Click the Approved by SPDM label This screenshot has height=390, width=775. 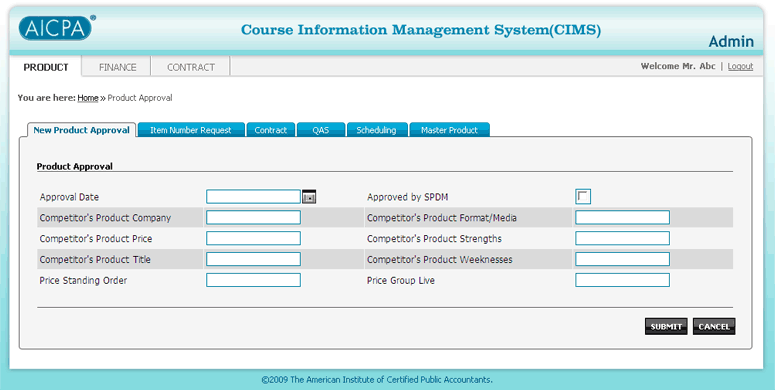pyautogui.click(x=407, y=197)
